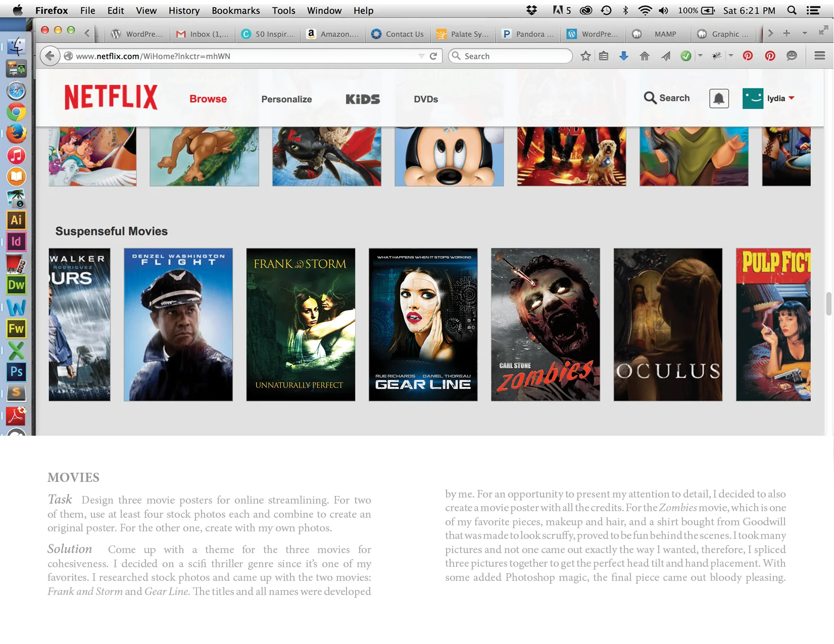
Task: Switch to the MAMP tab
Action: tap(658, 34)
